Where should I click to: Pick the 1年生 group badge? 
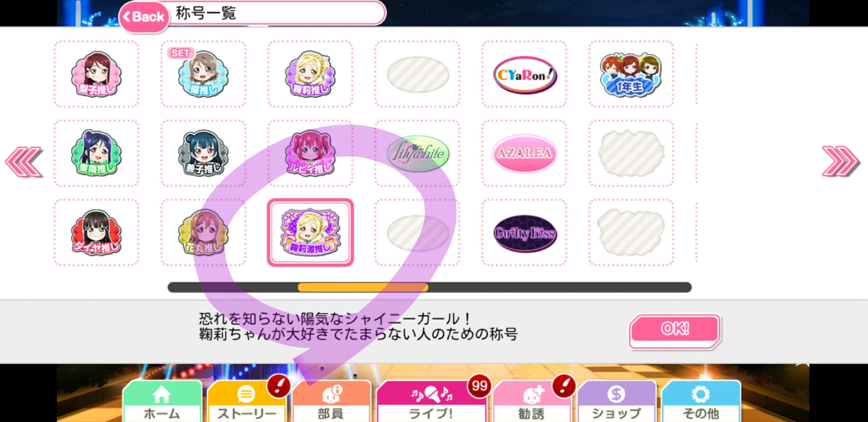(x=631, y=74)
